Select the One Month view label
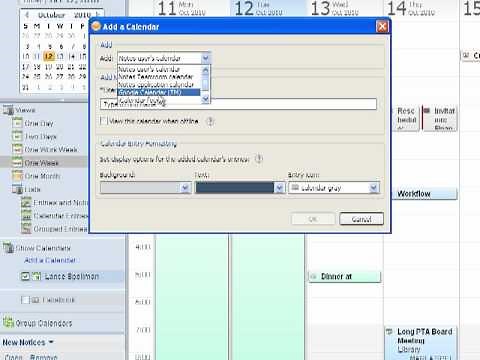 click(x=42, y=176)
